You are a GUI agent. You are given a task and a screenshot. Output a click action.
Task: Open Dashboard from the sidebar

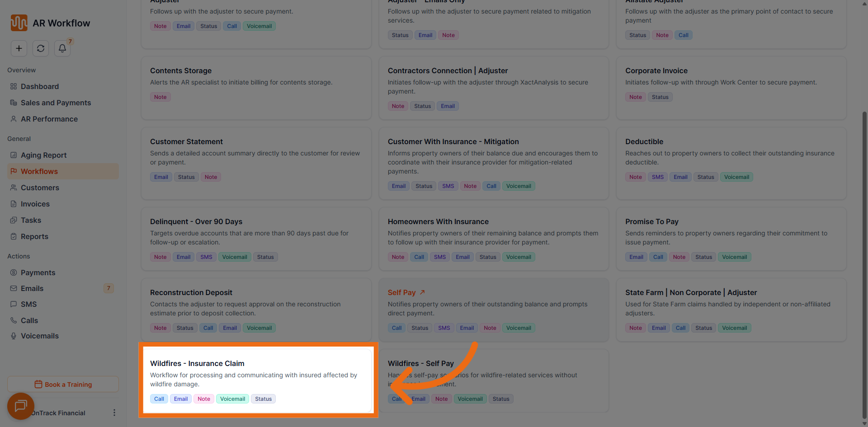point(40,86)
